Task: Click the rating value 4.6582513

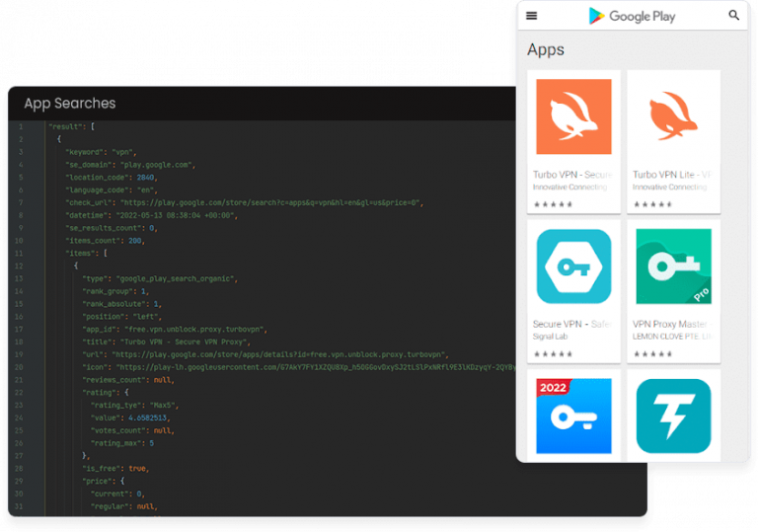Action: (147, 418)
